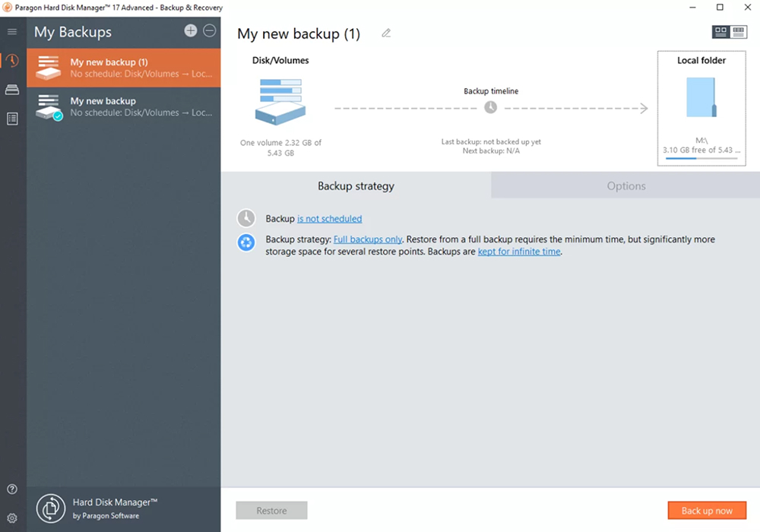Click the plus icon to add a backup
760x532 pixels.
point(189,30)
